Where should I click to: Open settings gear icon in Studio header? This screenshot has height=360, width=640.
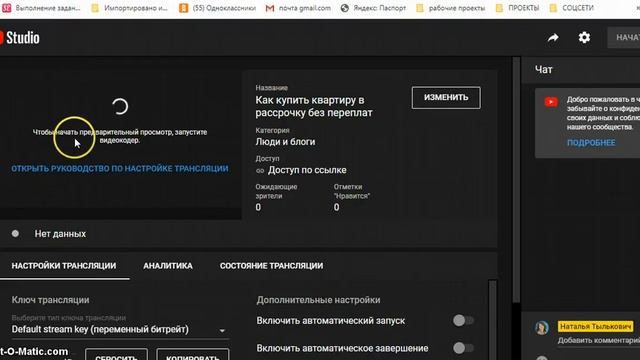(x=584, y=38)
